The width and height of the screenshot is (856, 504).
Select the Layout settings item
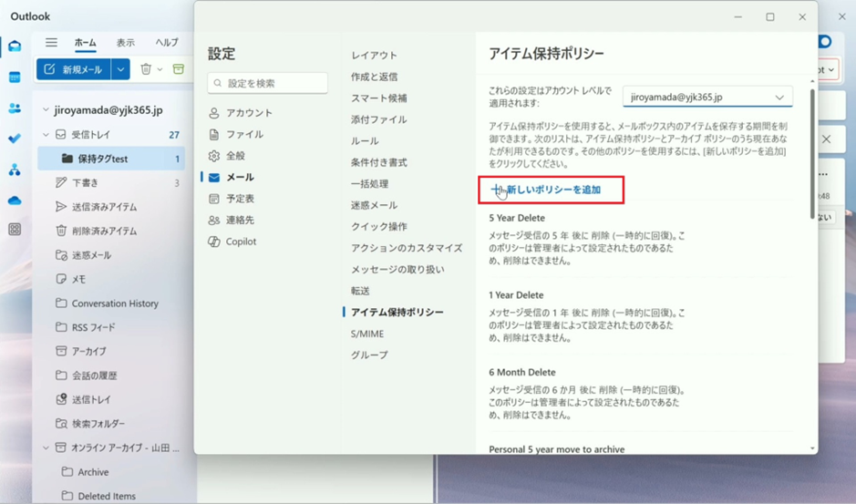point(374,56)
